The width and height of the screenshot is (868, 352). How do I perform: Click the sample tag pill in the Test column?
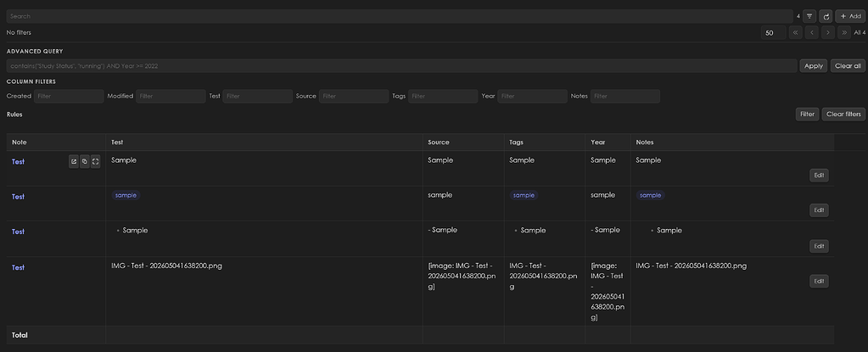[x=126, y=195]
